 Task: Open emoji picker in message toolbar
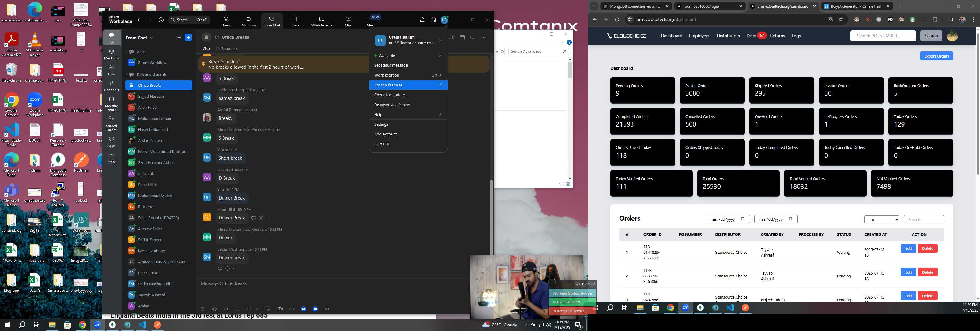click(214, 309)
